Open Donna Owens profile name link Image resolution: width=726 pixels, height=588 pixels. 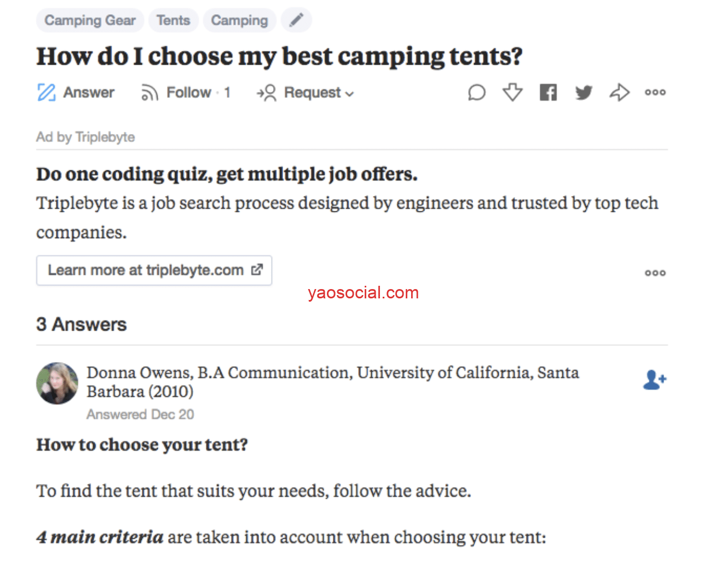(139, 373)
